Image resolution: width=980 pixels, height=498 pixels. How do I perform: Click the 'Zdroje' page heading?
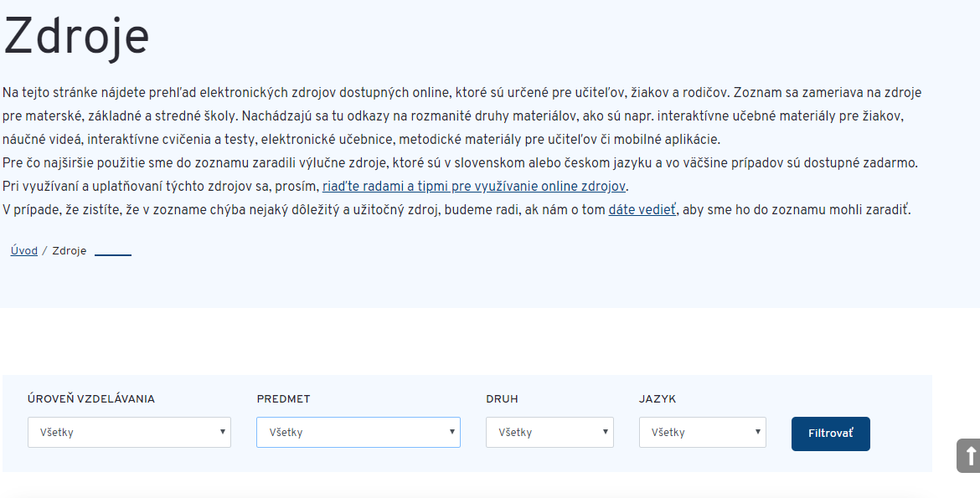[x=76, y=37]
